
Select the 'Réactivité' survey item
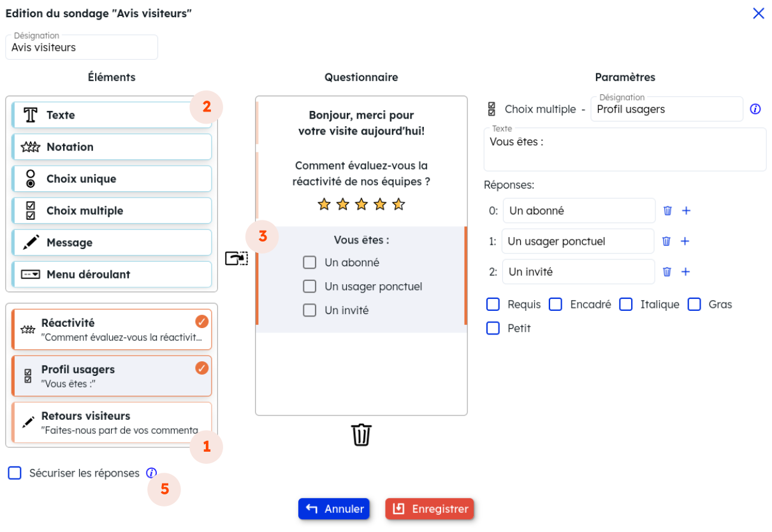[112, 329]
